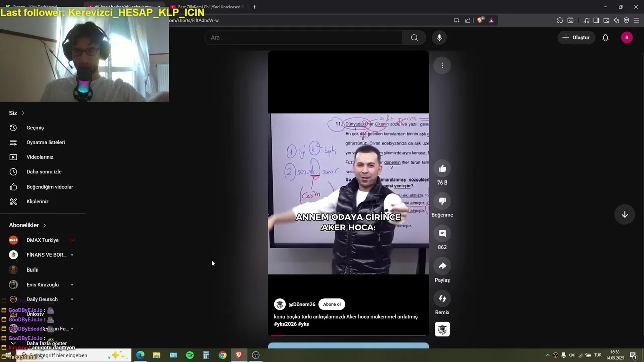Open the Windows action center notifications
This screenshot has width=644, height=362.
tap(633, 355)
